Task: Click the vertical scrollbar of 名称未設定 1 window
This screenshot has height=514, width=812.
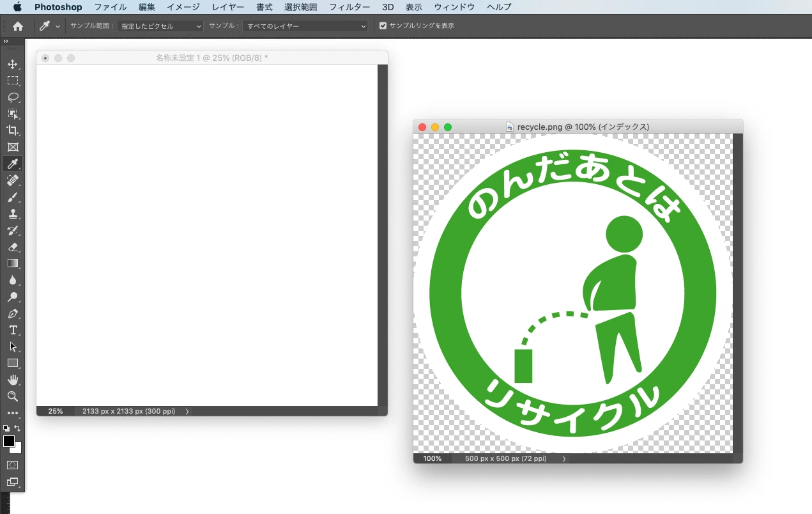Action: pyautogui.click(x=383, y=235)
